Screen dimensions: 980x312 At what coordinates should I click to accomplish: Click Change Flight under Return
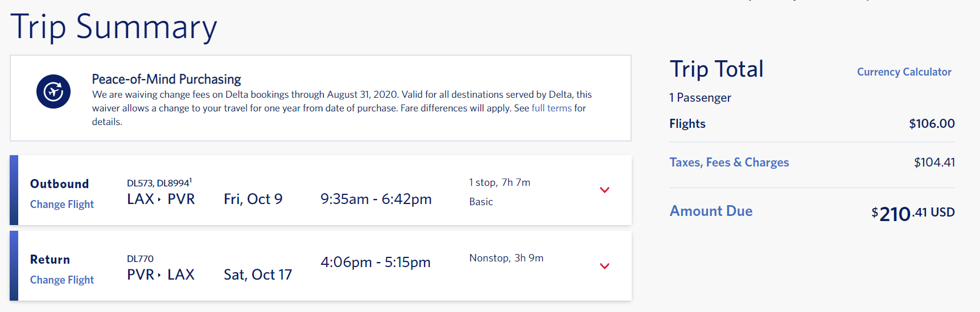[62, 280]
